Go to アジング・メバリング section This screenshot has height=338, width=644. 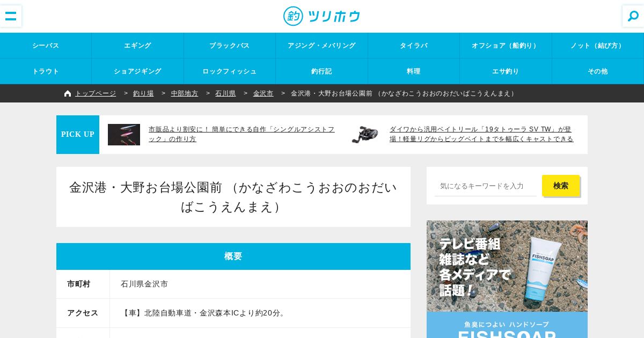tap(322, 46)
